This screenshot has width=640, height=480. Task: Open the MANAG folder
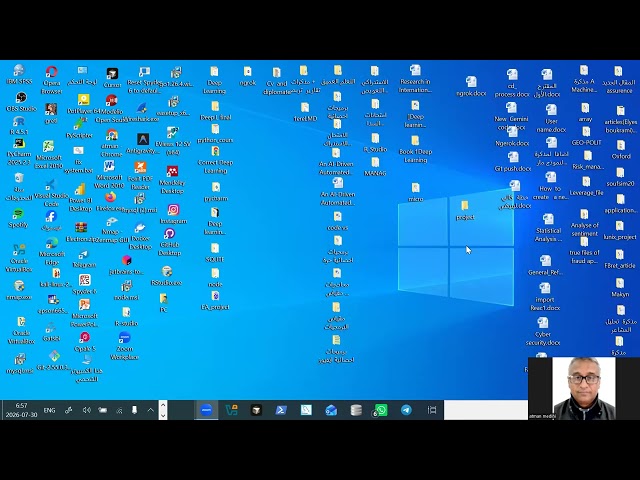375,167
